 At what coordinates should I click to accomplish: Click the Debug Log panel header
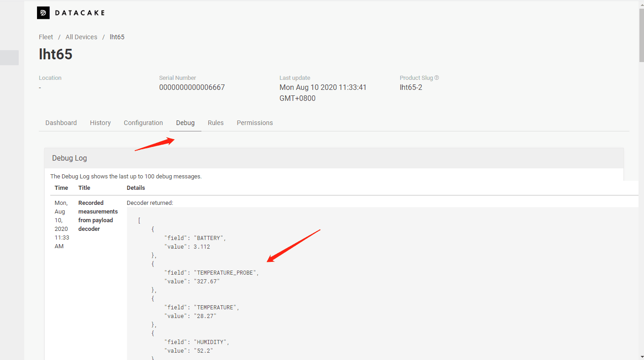click(x=334, y=158)
